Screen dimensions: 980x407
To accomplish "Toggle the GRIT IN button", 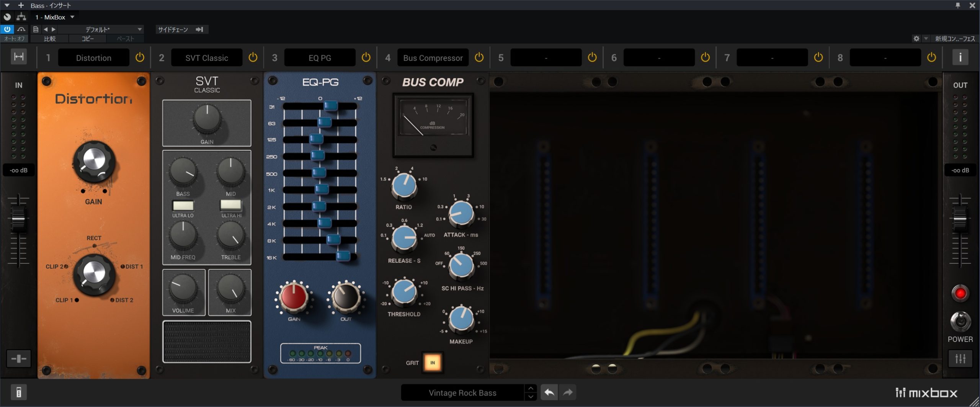I will 433,362.
